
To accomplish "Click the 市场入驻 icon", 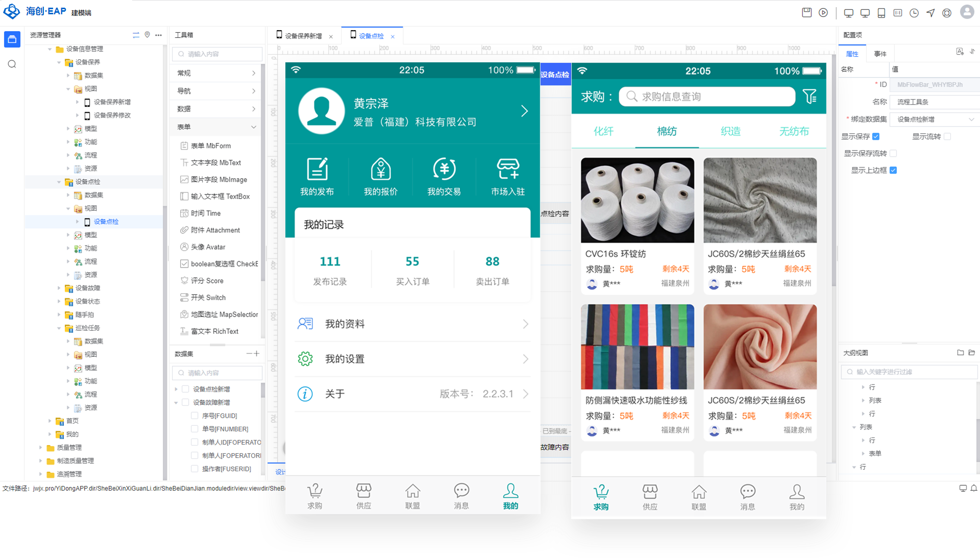I will 508,169.
